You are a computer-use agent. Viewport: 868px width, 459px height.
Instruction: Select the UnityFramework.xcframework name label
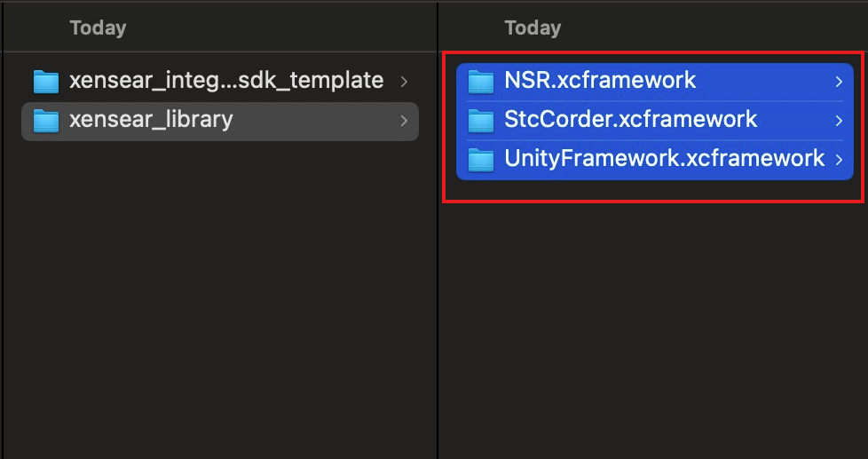[x=664, y=158]
